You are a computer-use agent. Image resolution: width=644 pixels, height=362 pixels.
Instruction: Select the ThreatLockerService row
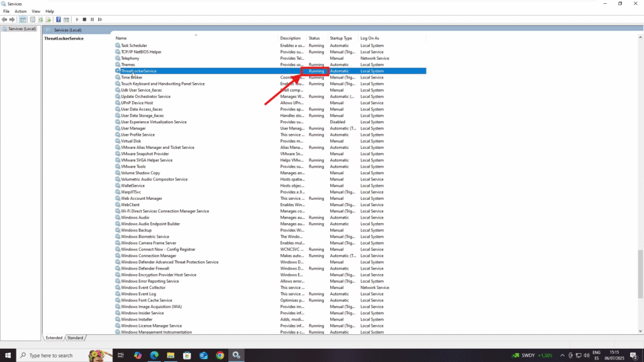coord(270,71)
